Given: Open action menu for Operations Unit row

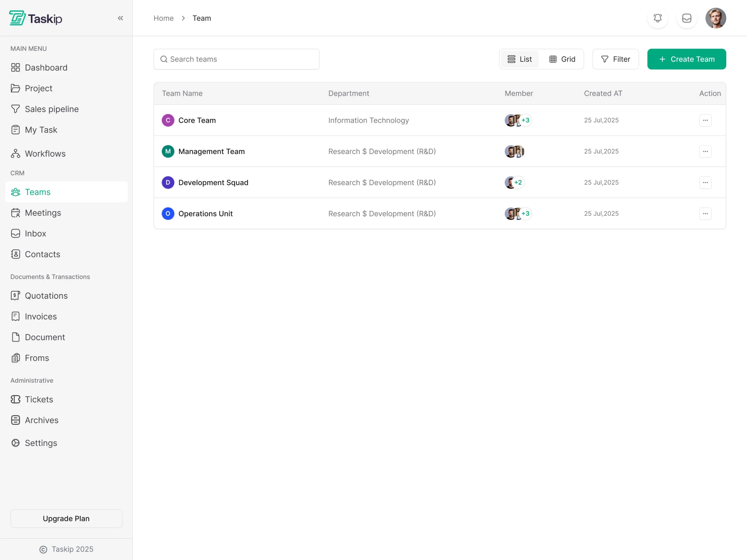Looking at the screenshot, I should point(705,214).
